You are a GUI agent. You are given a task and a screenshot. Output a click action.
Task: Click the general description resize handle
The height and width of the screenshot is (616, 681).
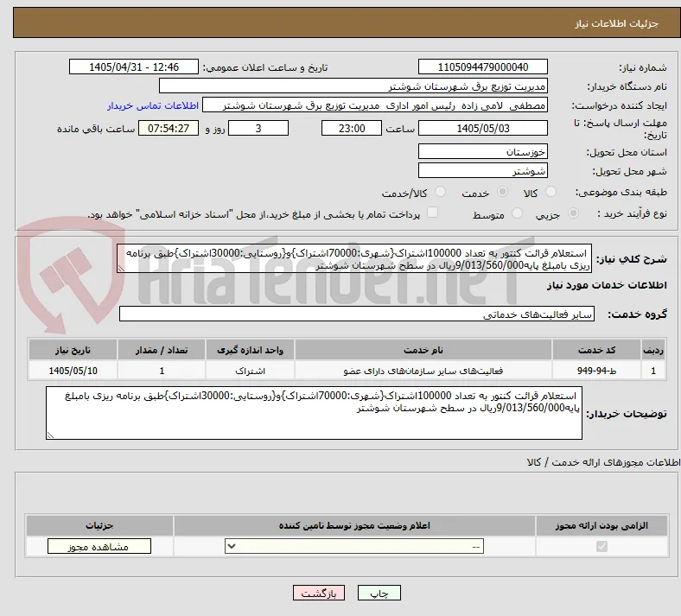click(x=121, y=269)
